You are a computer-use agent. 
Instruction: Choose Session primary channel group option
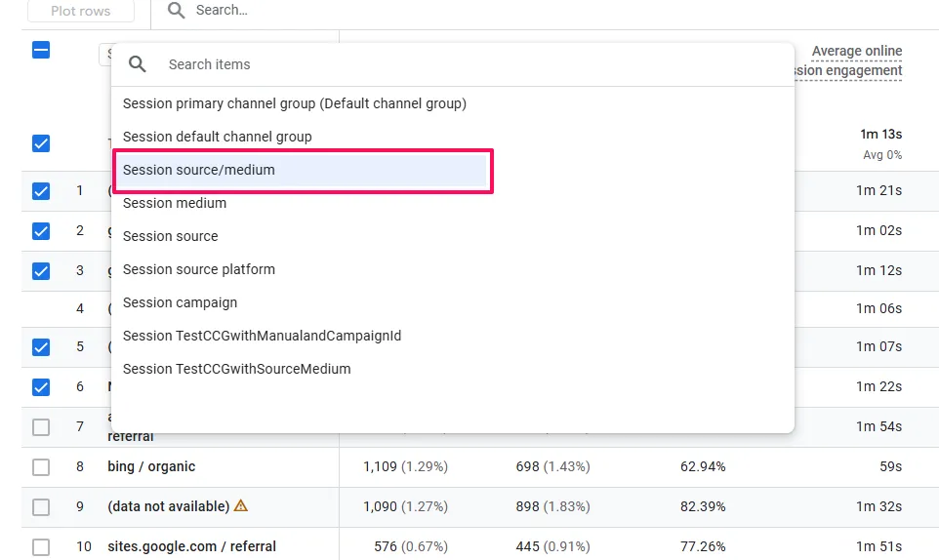click(x=294, y=103)
